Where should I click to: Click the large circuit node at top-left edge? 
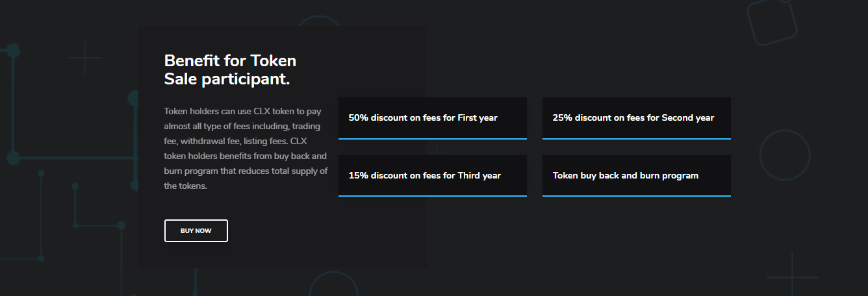(13, 50)
